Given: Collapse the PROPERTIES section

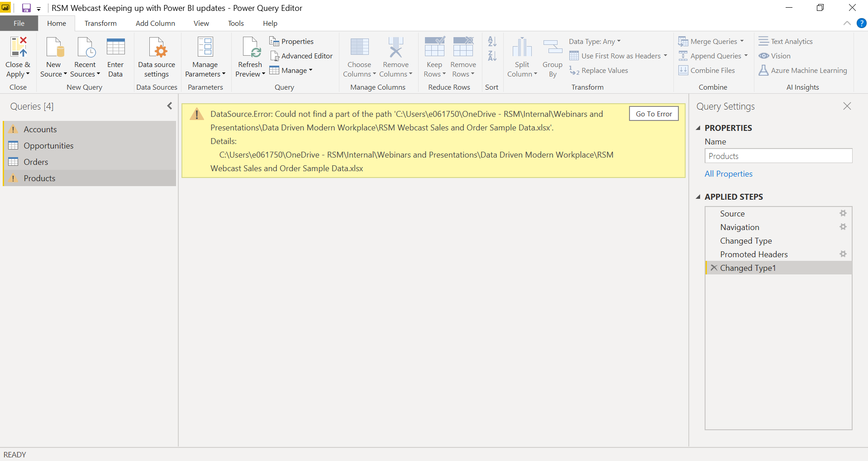Looking at the screenshot, I should pyautogui.click(x=698, y=128).
